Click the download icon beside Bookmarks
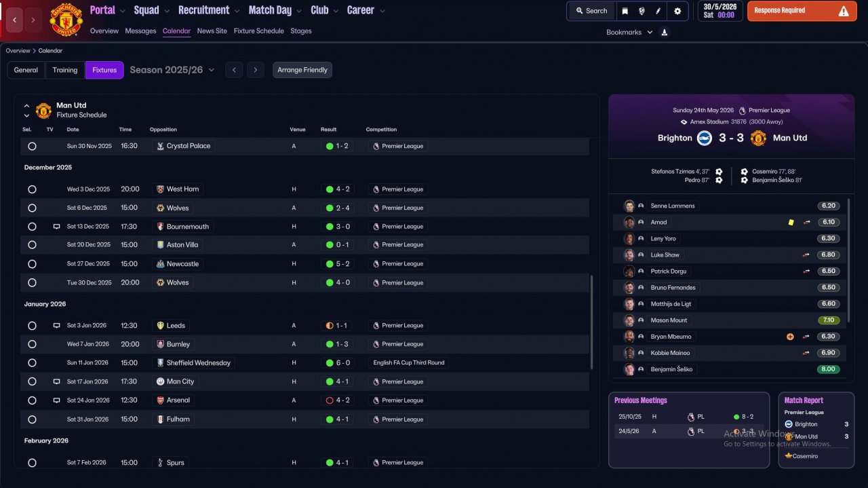 pos(665,32)
